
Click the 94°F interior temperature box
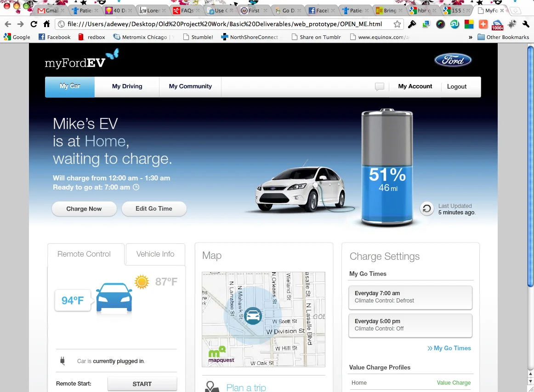point(73,300)
